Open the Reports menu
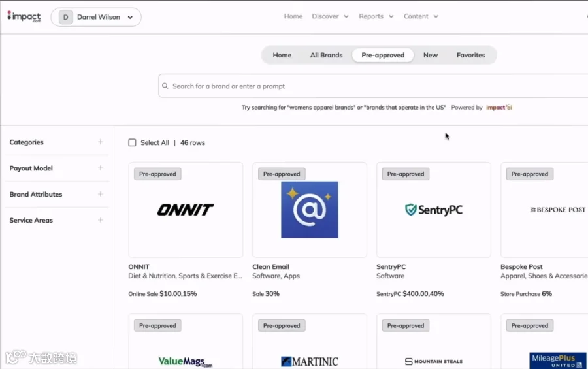Screen dimensions: 588x369 click(376, 16)
